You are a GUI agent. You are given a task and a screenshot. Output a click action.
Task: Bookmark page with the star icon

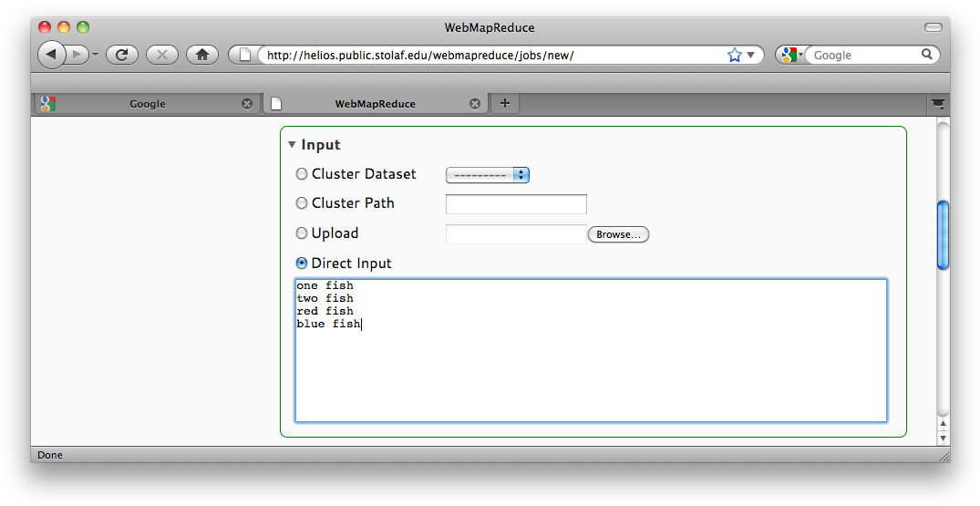pos(734,55)
